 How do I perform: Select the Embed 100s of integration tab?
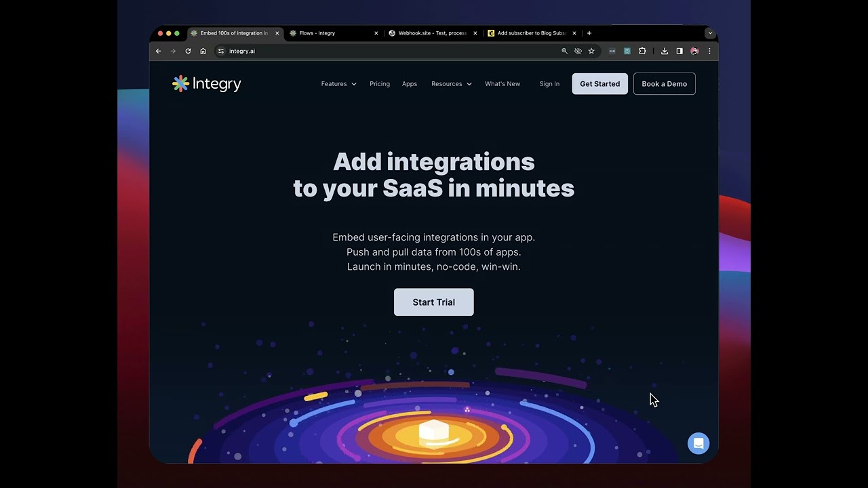pos(234,33)
